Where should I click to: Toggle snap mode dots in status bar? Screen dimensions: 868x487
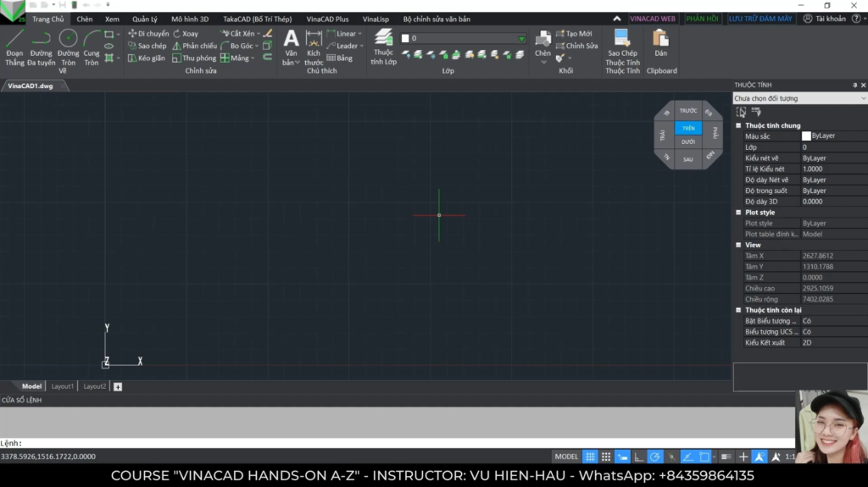pyautogui.click(x=606, y=457)
